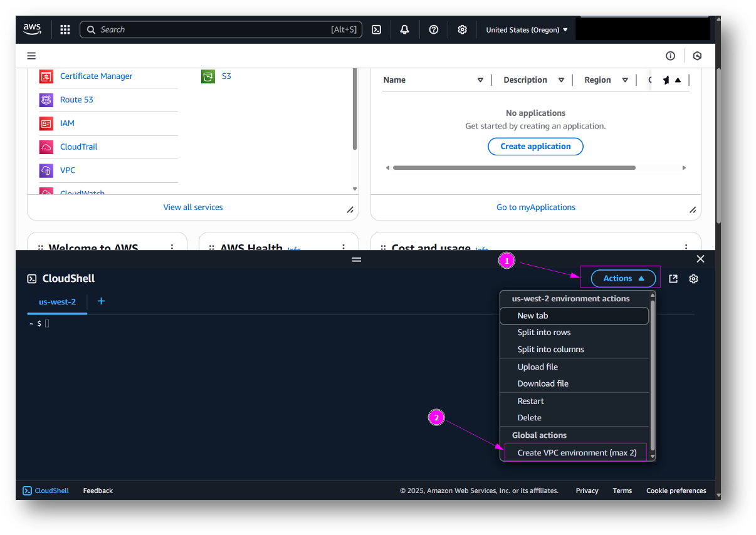Toggle the side navigation hamburger menu
This screenshot has width=756, height=535.
pos(31,56)
